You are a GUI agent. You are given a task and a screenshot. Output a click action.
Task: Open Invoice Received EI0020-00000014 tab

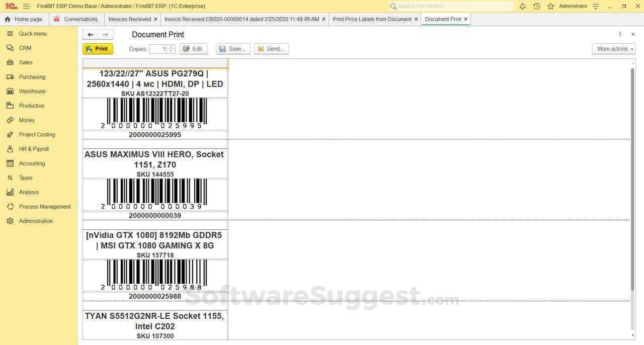(242, 19)
